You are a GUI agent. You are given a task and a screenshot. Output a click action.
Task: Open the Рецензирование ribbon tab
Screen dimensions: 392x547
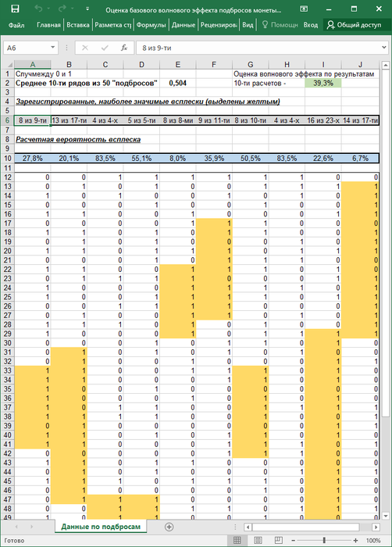pyautogui.click(x=219, y=25)
